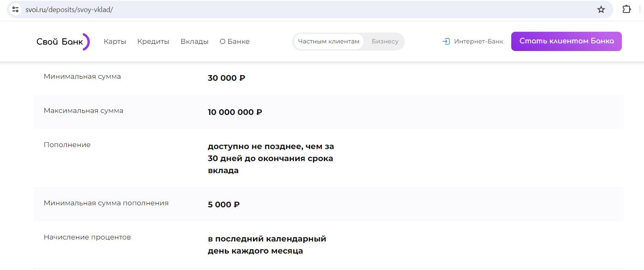The height and width of the screenshot is (270, 644).
Task: Switch to the Бизнесу toggle option
Action: (x=385, y=41)
